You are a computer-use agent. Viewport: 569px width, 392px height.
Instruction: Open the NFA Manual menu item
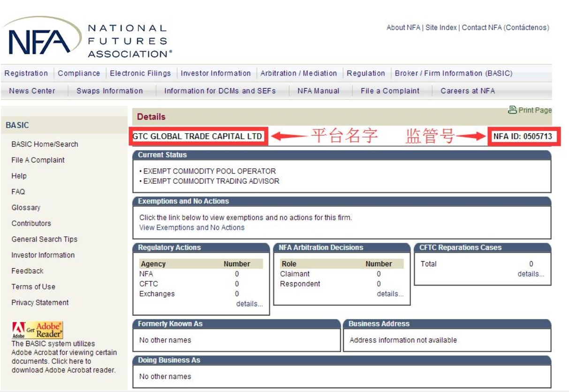pyautogui.click(x=319, y=91)
